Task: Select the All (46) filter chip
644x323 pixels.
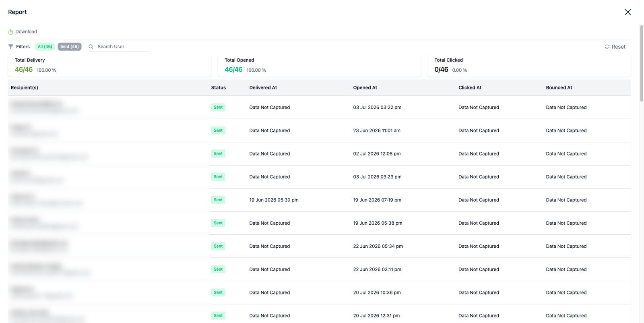Action: point(45,47)
